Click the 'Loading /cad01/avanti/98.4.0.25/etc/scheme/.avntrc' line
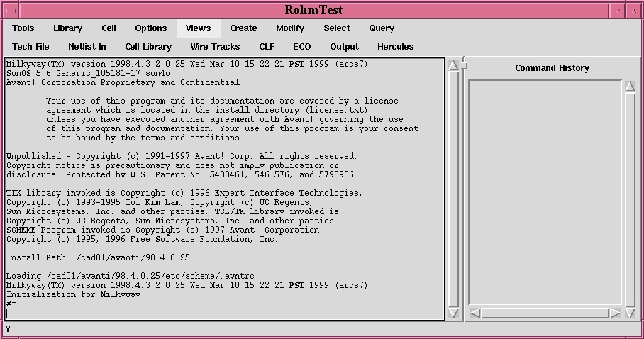Image resolution: width=644 pixels, height=339 pixels. 131,276
